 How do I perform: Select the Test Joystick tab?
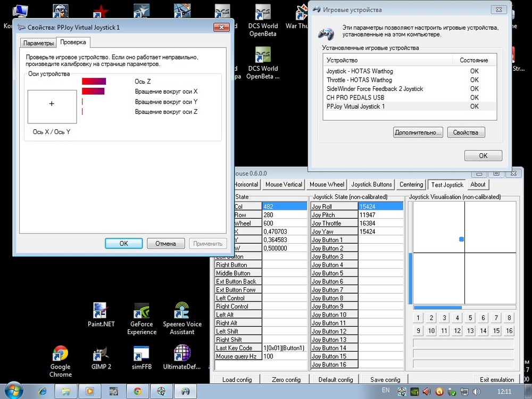pos(447,185)
